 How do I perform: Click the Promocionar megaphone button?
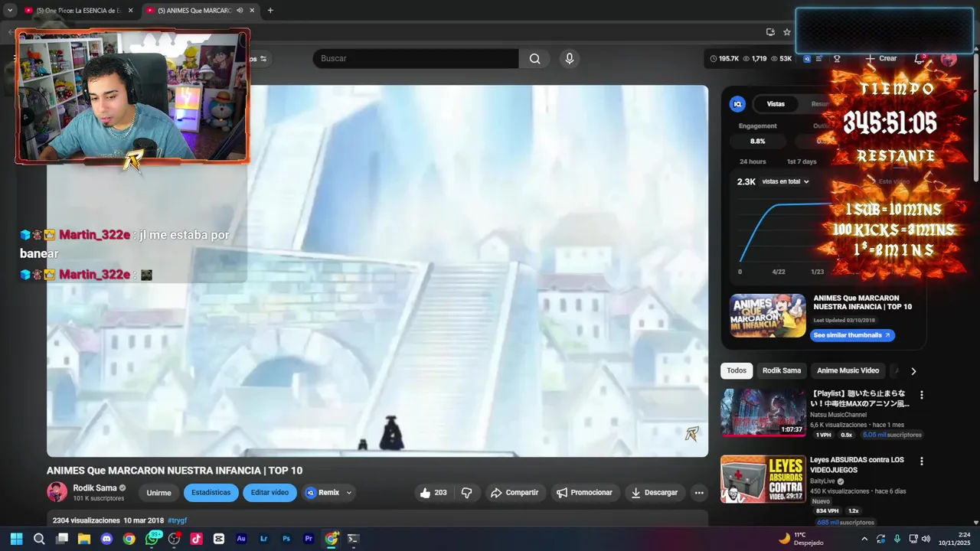pyautogui.click(x=585, y=493)
